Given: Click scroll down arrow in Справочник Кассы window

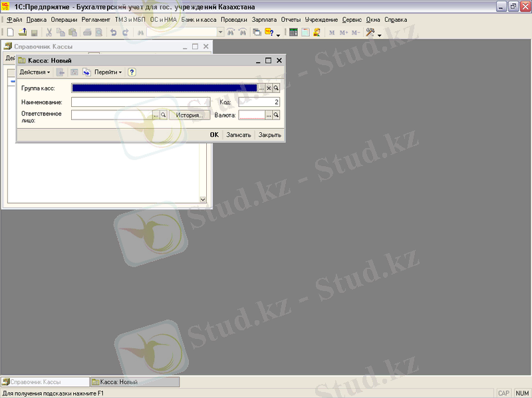Looking at the screenshot, I should 203,199.
